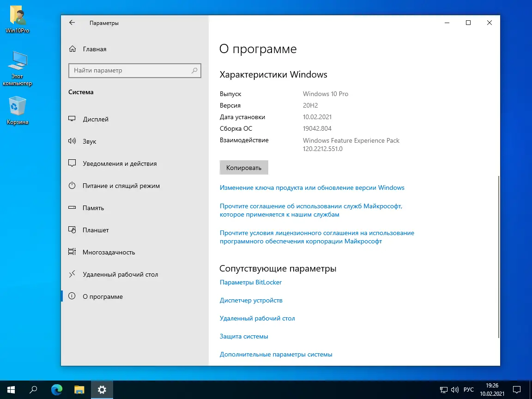Open Многозадачность settings
532x399 pixels.
[x=72, y=252]
